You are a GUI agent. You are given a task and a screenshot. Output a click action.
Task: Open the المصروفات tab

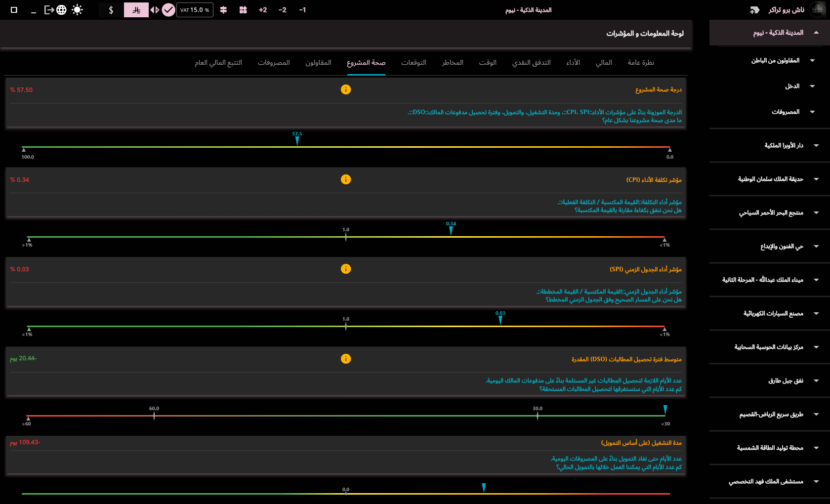(274, 63)
